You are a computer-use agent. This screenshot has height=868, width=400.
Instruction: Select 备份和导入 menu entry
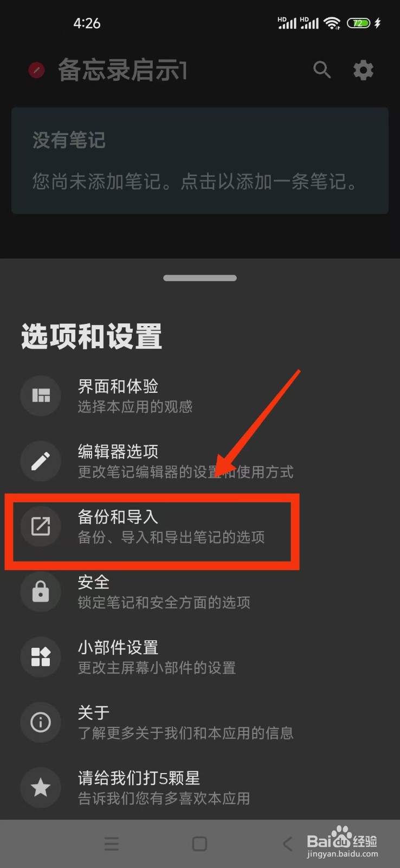pyautogui.click(x=200, y=526)
